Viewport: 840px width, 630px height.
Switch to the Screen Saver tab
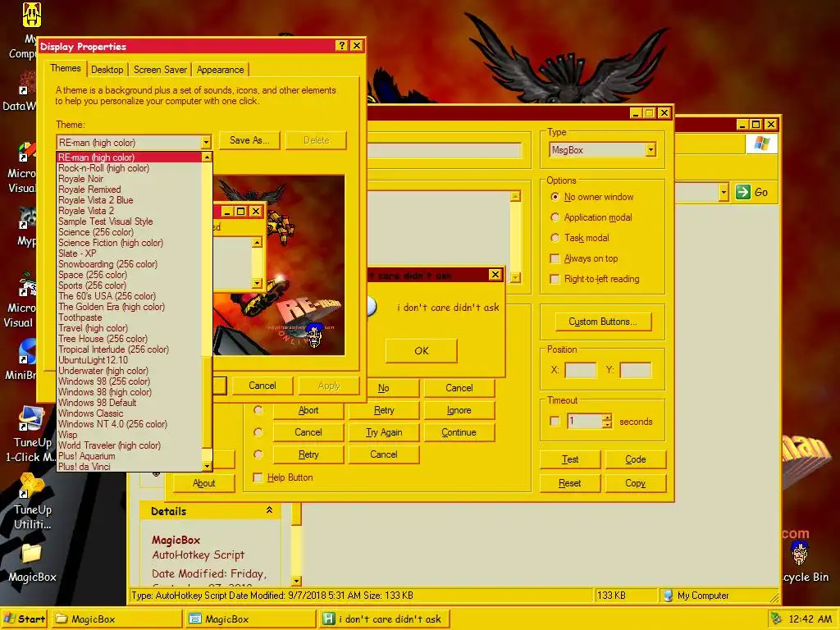160,70
